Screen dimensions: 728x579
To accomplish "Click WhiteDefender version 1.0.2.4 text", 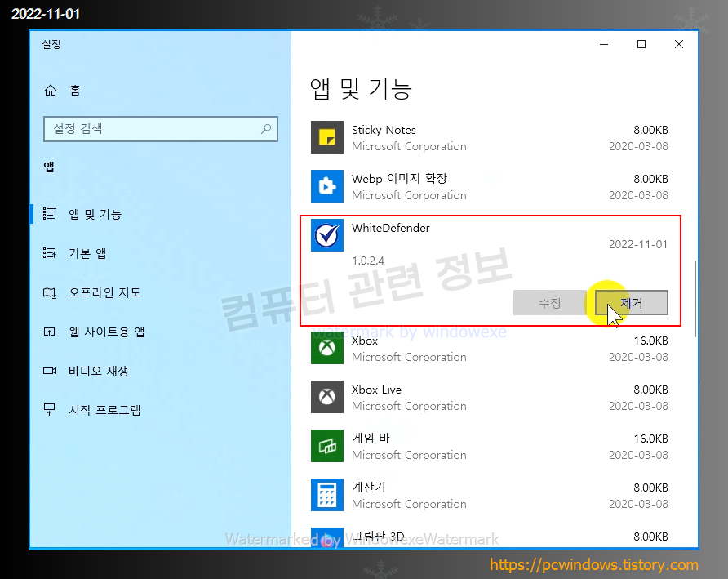I will pyautogui.click(x=368, y=261).
